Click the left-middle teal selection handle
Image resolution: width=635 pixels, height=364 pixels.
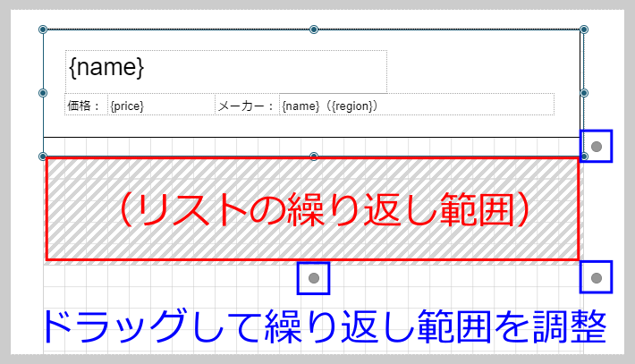(x=43, y=93)
